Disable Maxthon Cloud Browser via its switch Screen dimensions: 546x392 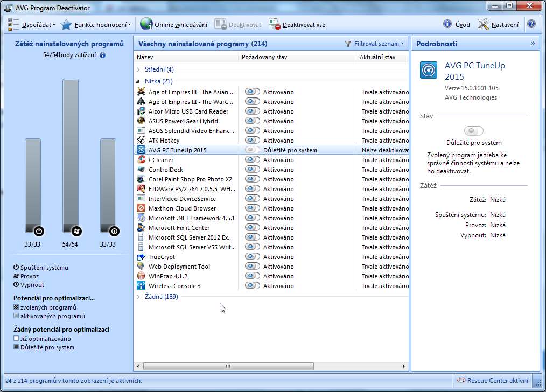(x=252, y=208)
